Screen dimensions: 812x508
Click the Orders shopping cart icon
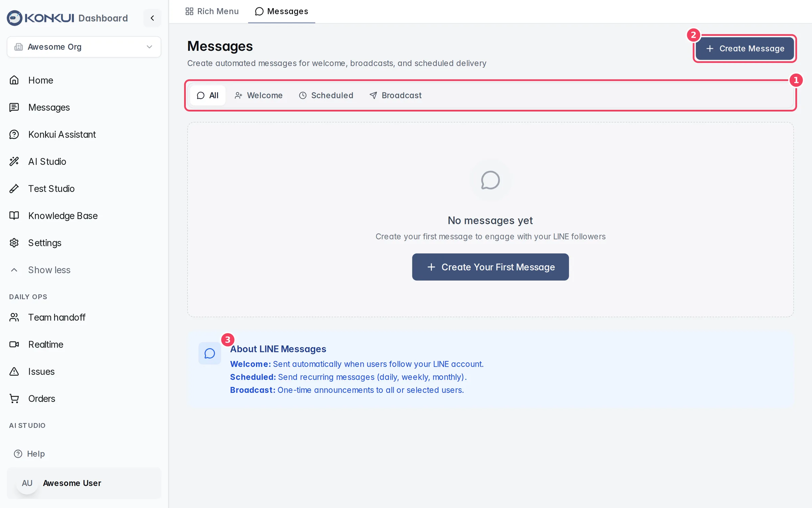[x=14, y=399]
